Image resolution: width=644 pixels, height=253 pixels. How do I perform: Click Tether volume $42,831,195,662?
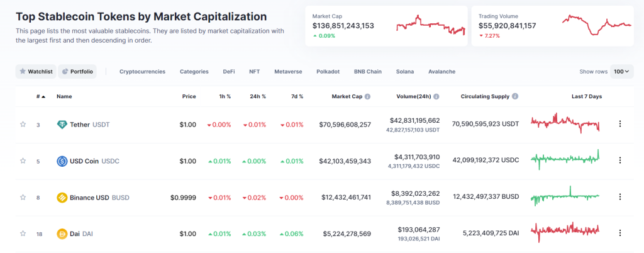tap(414, 121)
